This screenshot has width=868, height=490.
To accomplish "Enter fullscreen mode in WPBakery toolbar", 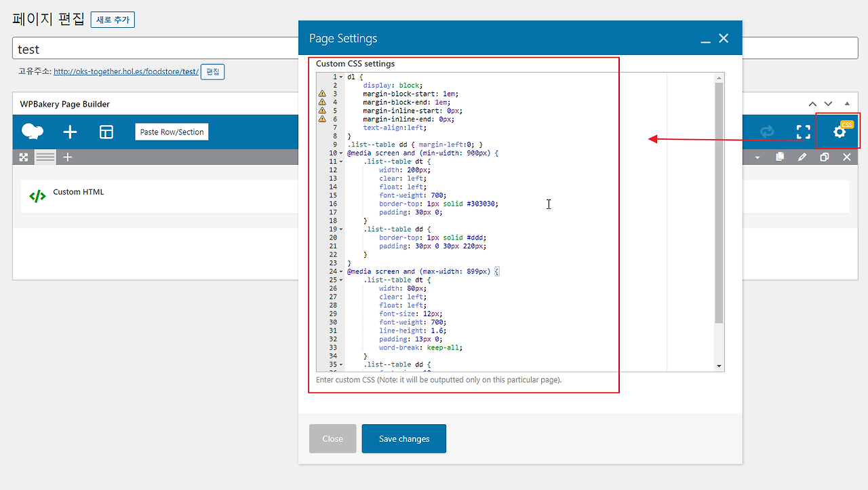I will point(804,132).
